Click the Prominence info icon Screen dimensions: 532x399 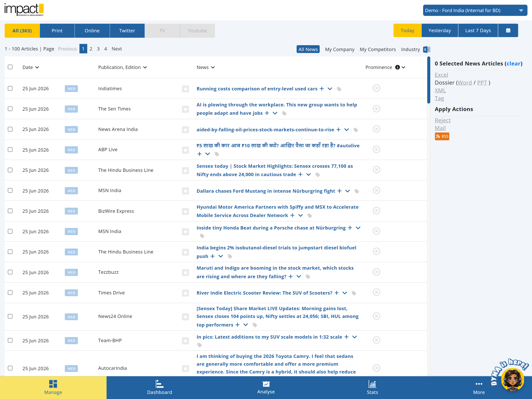(398, 67)
